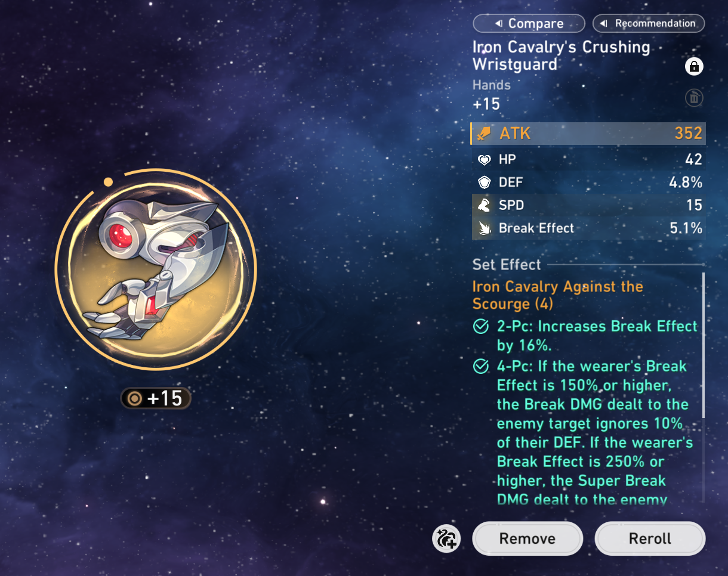
Task: Reroll the relic substats
Action: tap(650, 539)
